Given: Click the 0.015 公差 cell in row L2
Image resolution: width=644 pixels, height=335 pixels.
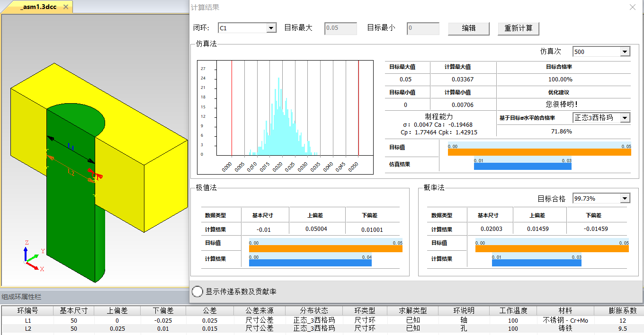Looking at the screenshot, I should point(210,328).
